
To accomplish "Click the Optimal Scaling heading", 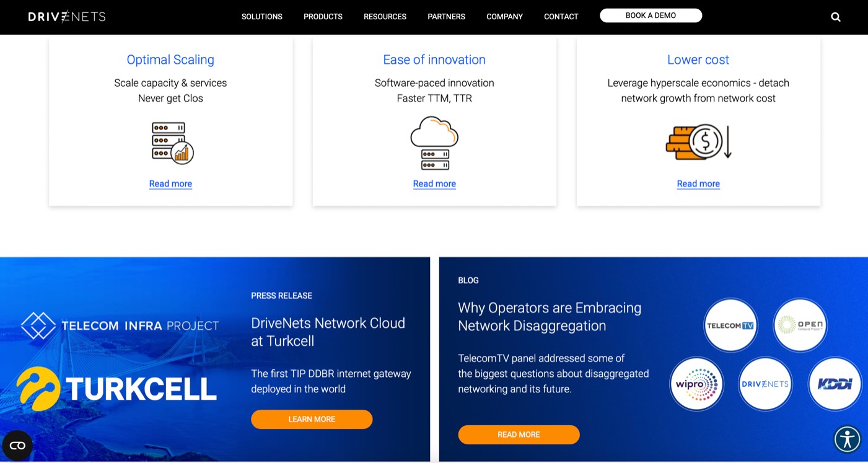I will (x=170, y=60).
